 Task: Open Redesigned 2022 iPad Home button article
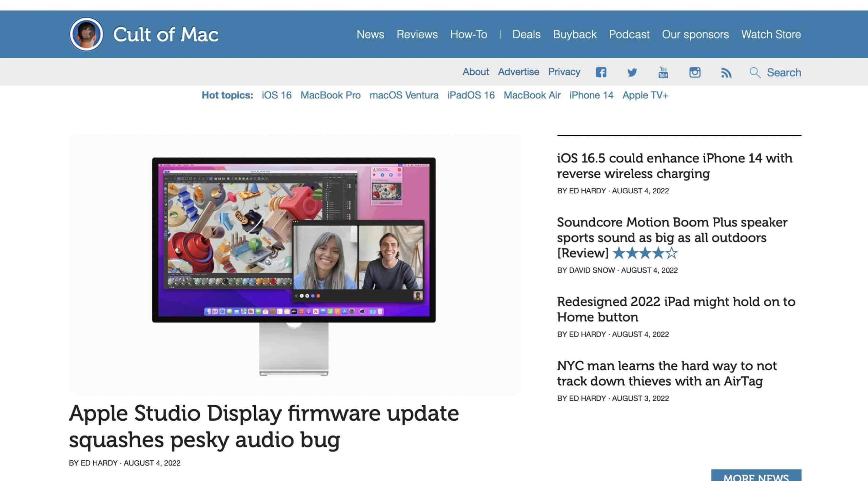676,309
